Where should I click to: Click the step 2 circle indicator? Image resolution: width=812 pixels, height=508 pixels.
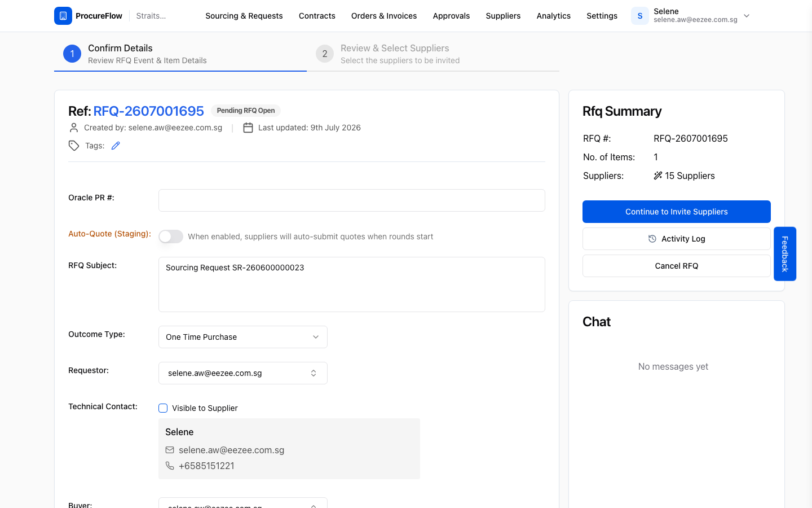click(x=325, y=54)
